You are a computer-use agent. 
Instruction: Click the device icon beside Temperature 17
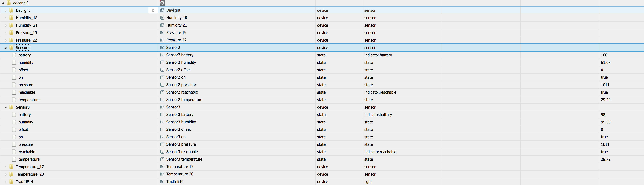(x=162, y=167)
